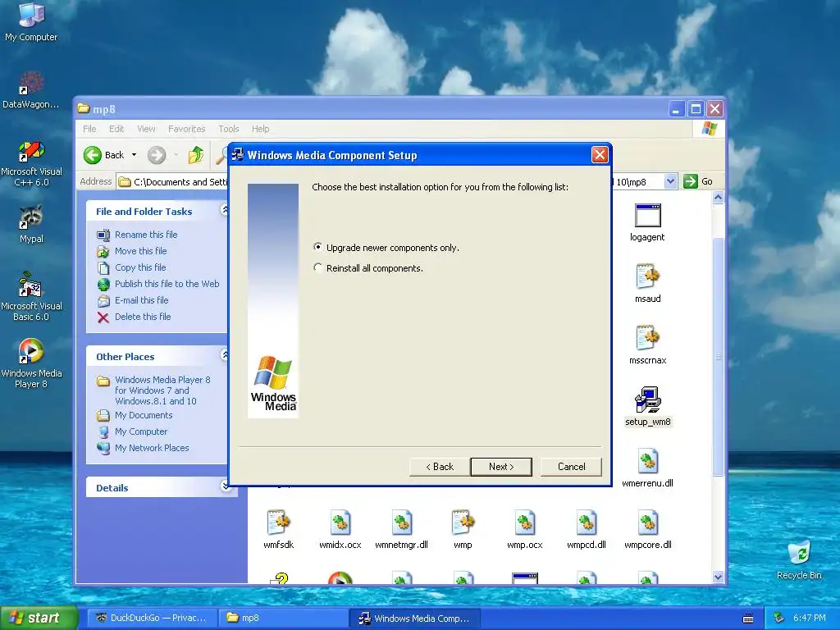Select the wmpcore.dll file icon
This screenshot has width=840, height=630.
(648, 523)
